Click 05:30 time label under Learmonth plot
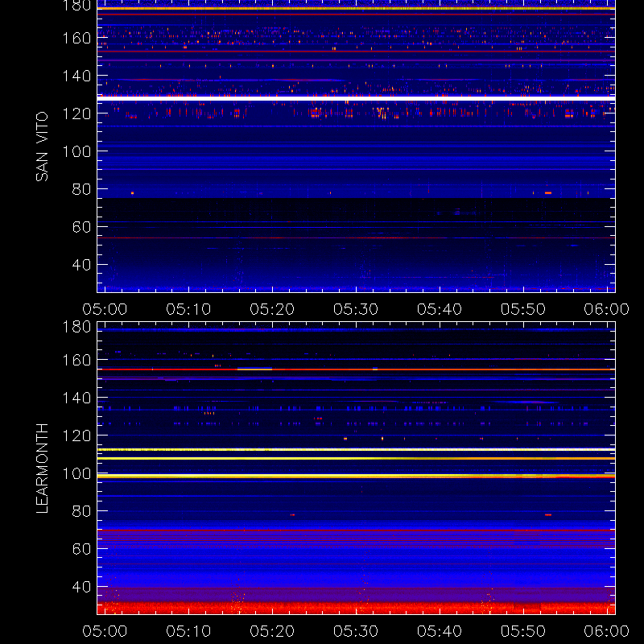The image size is (644, 644). click(x=356, y=631)
